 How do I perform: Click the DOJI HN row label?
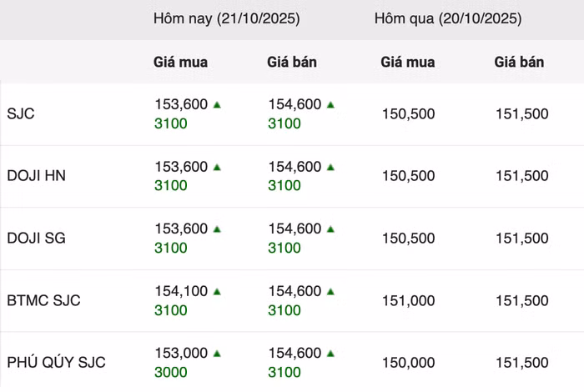point(36,176)
